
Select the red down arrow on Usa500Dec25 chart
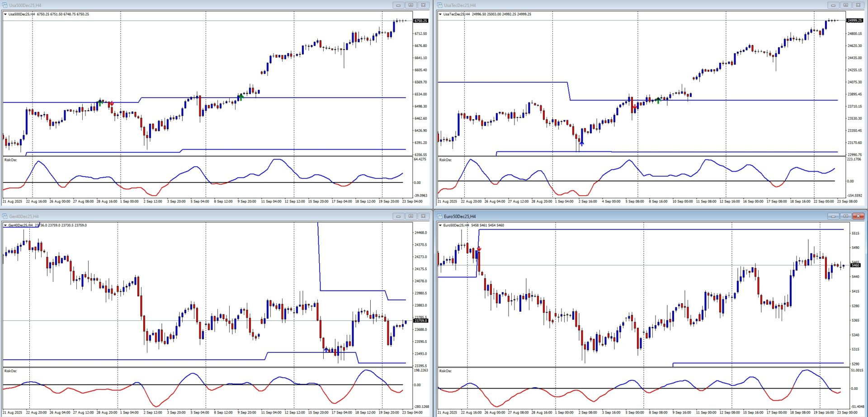[111, 104]
